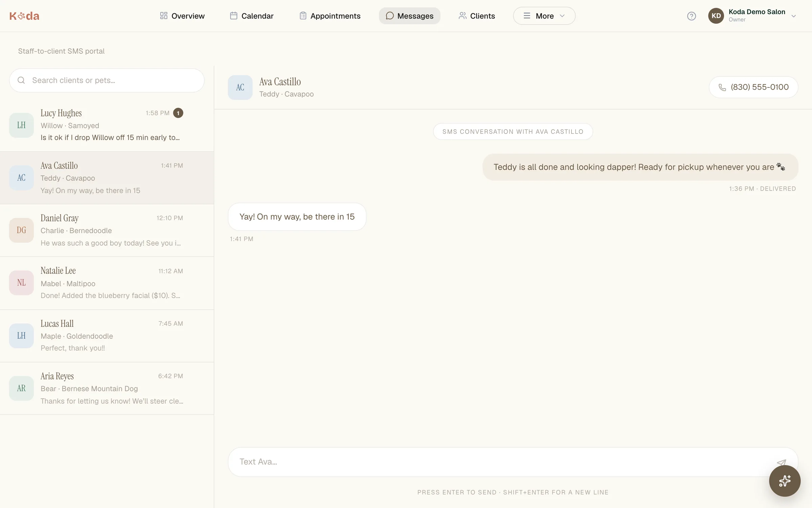Click Lucas Hall LH avatar
This screenshot has width=812, height=508.
pos(21,336)
